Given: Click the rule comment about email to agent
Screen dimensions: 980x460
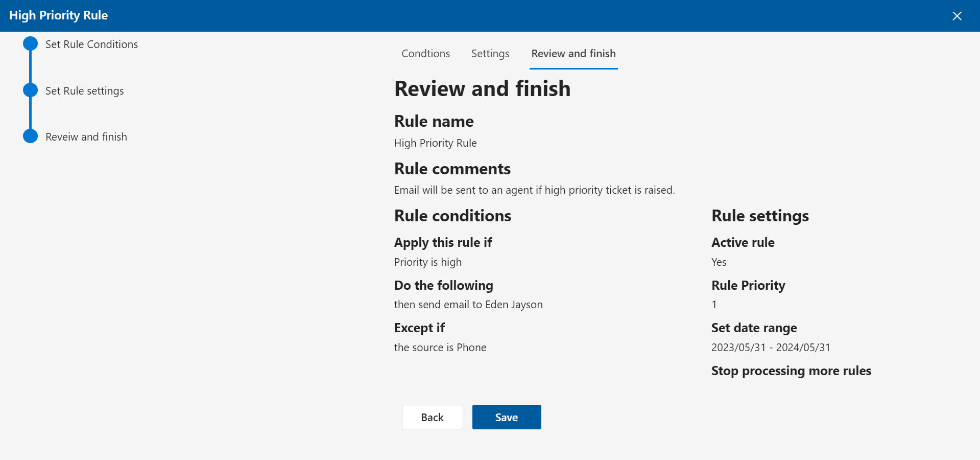Looking at the screenshot, I should [535, 190].
